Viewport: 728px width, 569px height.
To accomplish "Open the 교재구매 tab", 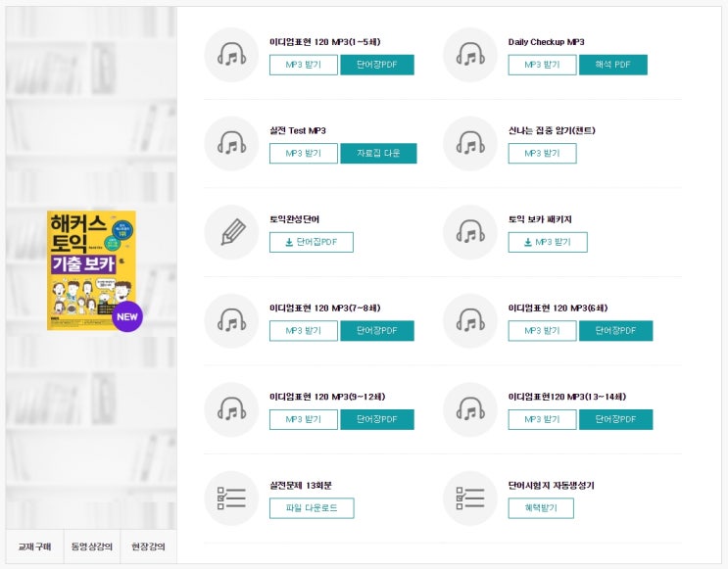I will coord(34,546).
